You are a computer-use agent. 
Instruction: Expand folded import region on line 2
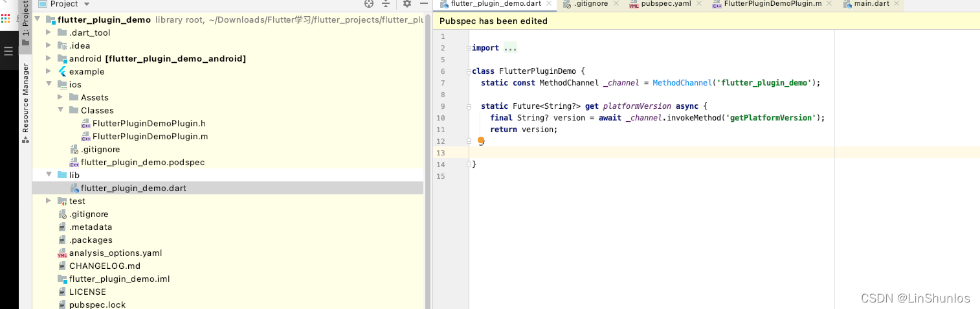(469, 48)
